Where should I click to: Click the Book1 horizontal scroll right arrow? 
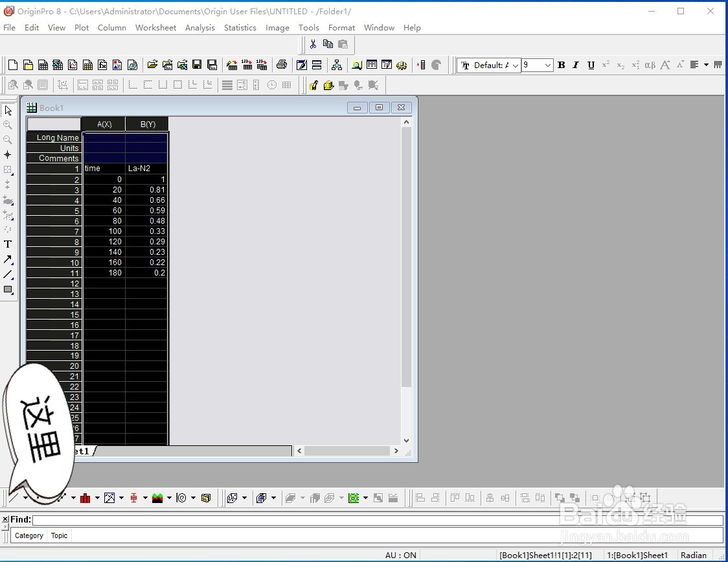[396, 451]
